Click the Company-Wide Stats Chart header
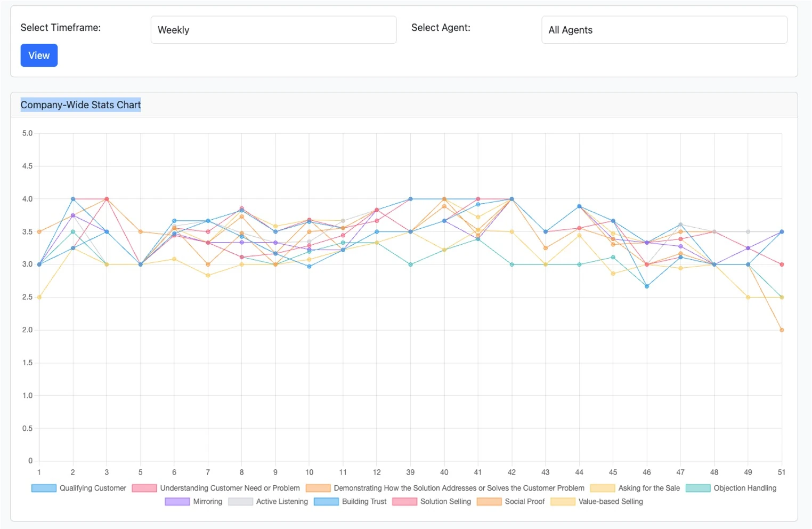Viewport: 812px width, 529px height. tap(80, 105)
